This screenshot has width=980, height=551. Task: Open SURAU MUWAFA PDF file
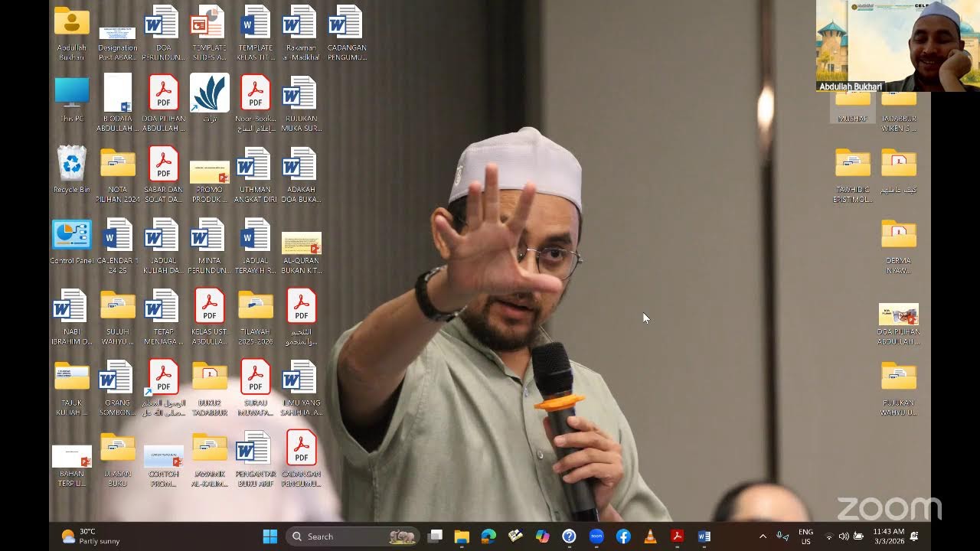(255, 389)
